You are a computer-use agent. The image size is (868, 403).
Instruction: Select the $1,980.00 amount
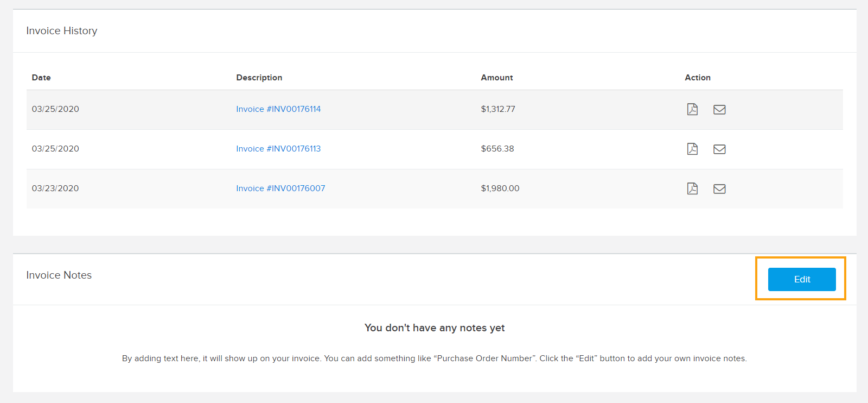pos(500,188)
